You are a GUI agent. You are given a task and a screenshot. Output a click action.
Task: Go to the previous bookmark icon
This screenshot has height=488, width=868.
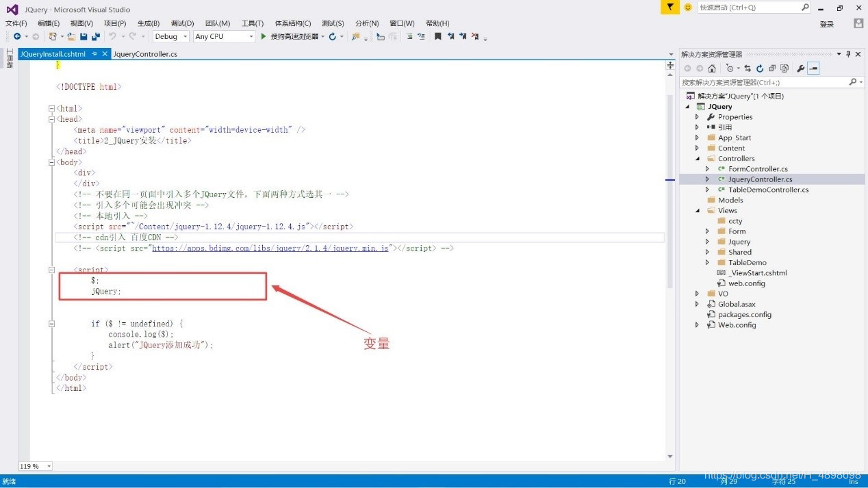tap(451, 36)
